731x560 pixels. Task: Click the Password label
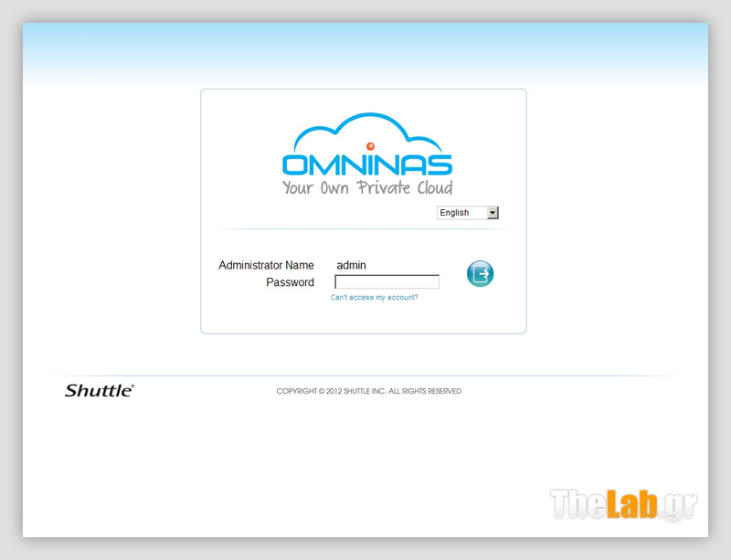click(291, 282)
